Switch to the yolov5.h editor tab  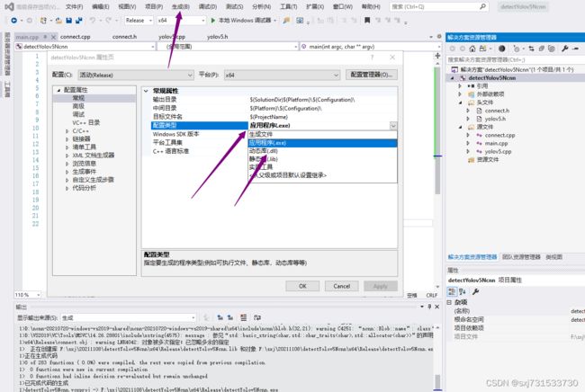[218, 37]
